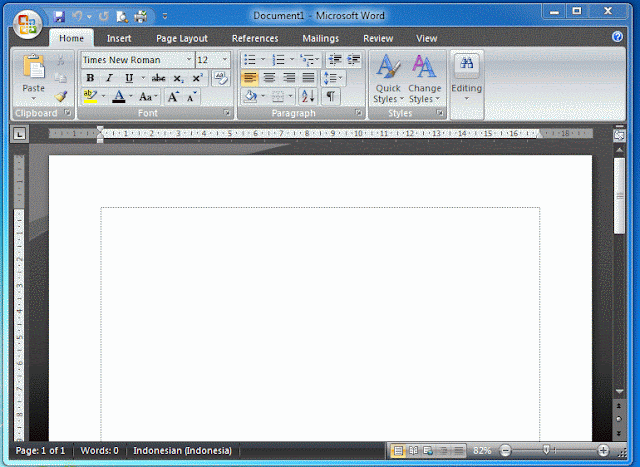Open the font name dropdown

click(x=189, y=60)
